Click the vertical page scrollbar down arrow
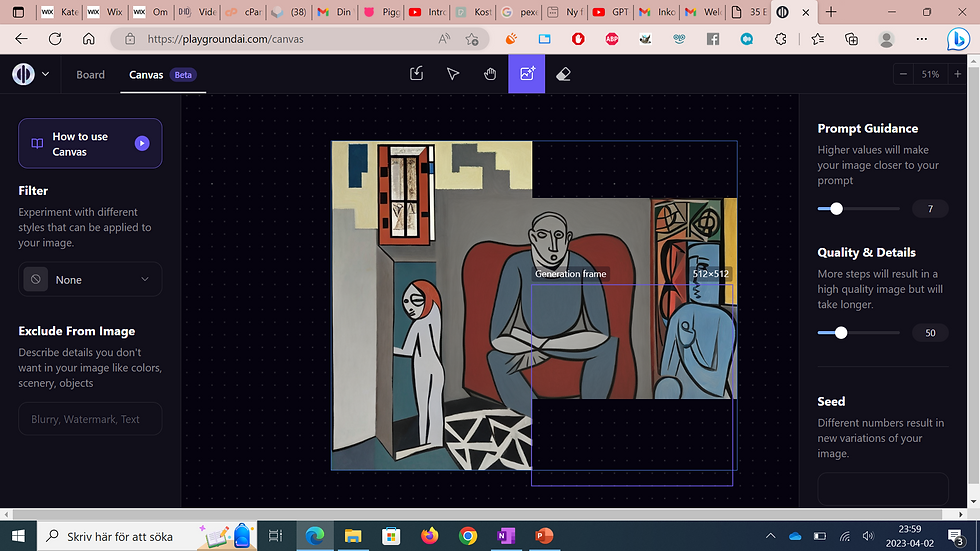 pos(973,501)
